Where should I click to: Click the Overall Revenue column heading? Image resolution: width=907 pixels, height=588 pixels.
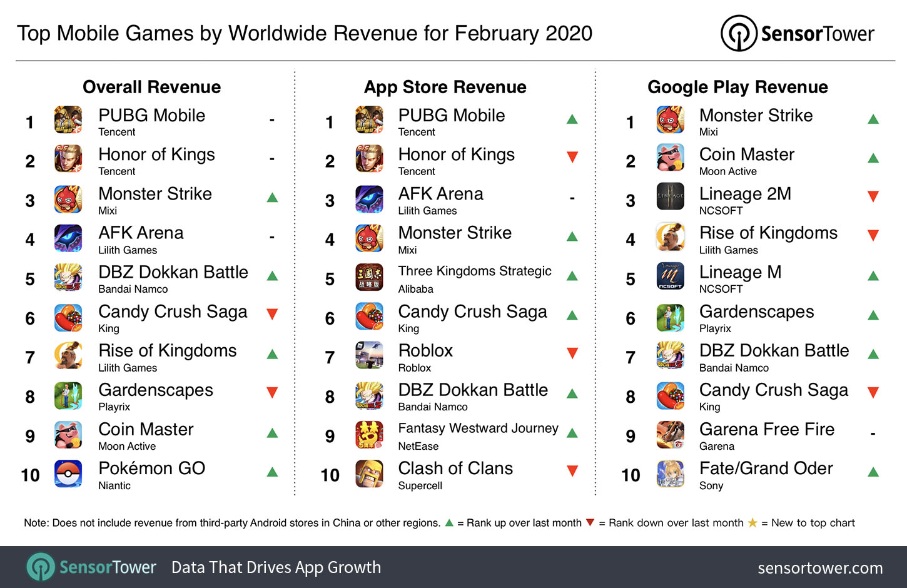point(152,87)
